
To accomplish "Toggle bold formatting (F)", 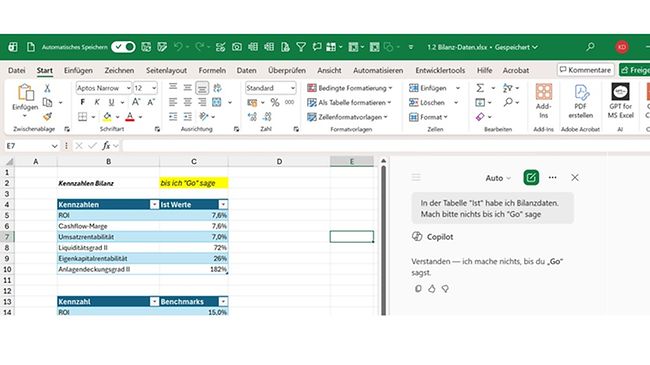I will click(82, 102).
